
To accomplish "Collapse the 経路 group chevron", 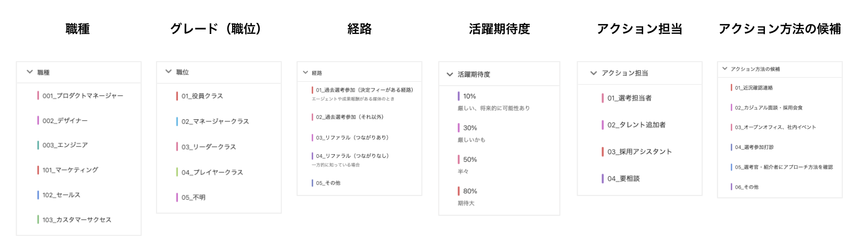I will (x=305, y=72).
